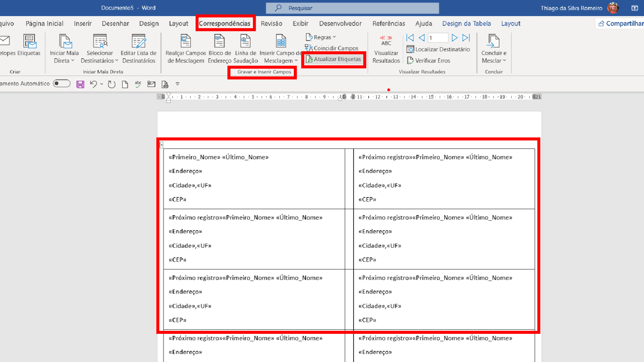Open the Referências tab

(x=388, y=24)
